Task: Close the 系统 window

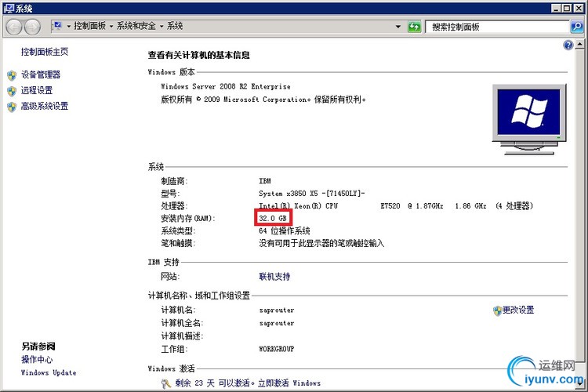Action: (579, 8)
